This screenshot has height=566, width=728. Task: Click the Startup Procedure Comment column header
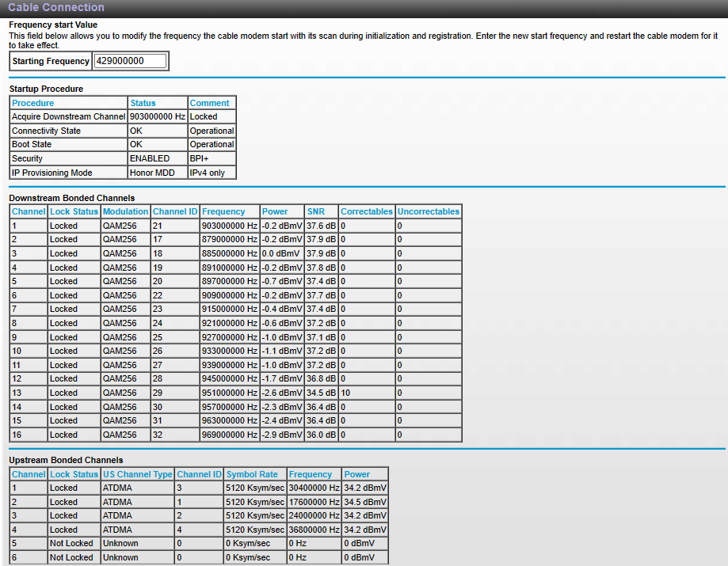click(x=209, y=103)
